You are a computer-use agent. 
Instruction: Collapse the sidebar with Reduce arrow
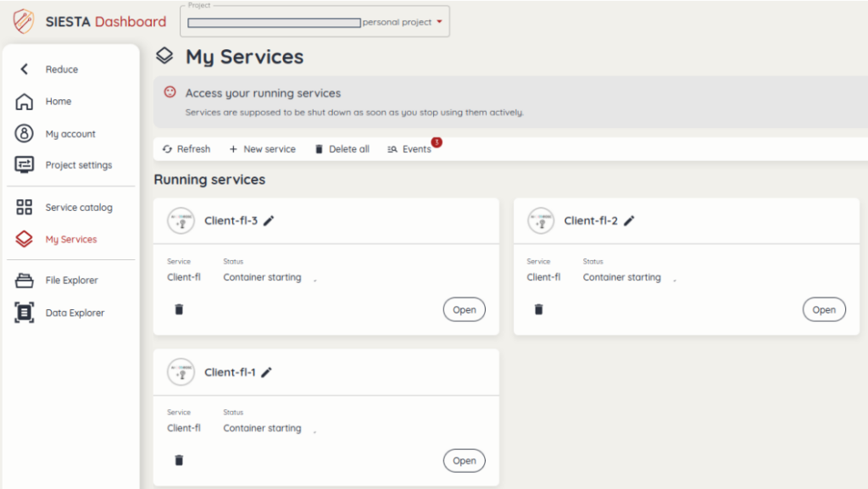click(x=25, y=69)
